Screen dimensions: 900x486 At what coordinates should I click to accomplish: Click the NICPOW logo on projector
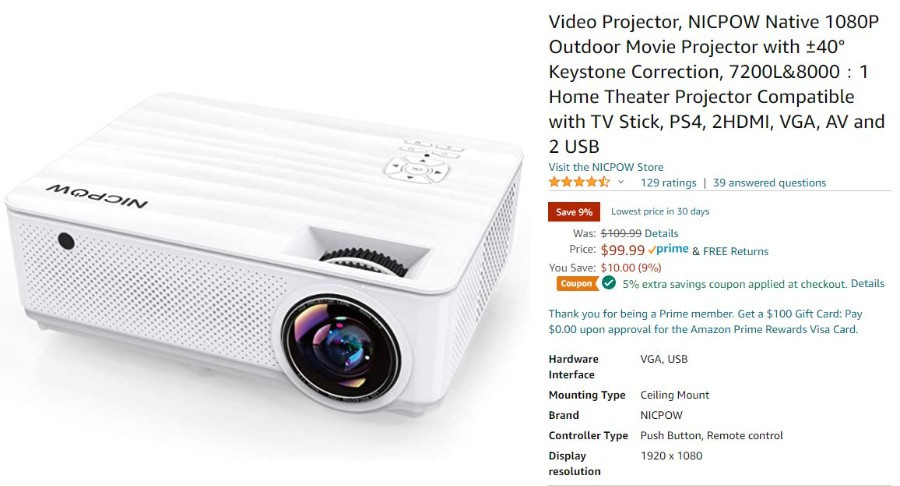point(96,196)
